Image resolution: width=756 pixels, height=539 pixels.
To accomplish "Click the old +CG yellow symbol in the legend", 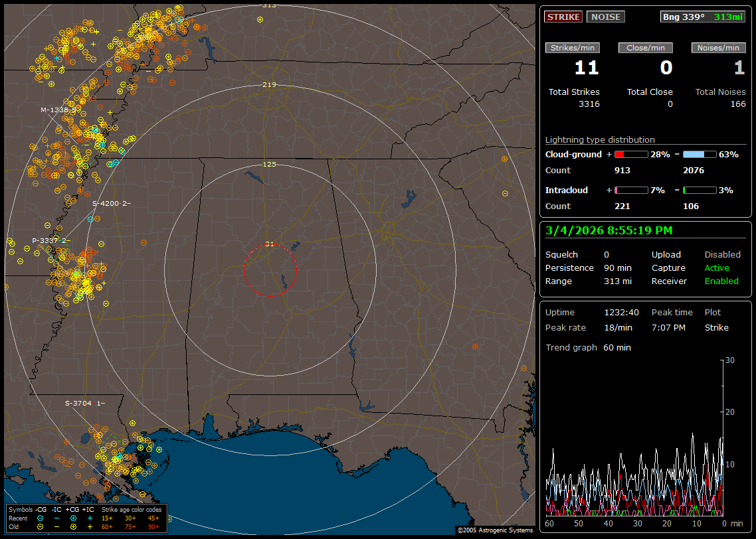I will [73, 526].
